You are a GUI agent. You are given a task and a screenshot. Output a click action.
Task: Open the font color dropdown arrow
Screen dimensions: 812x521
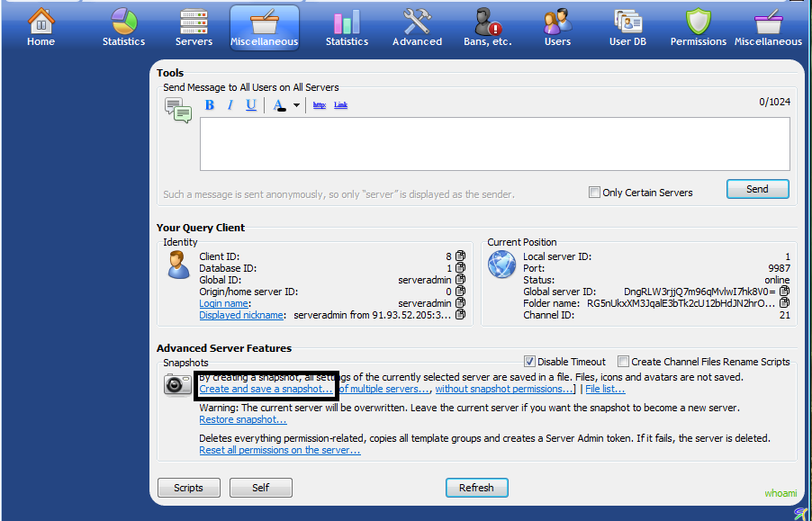pos(296,105)
